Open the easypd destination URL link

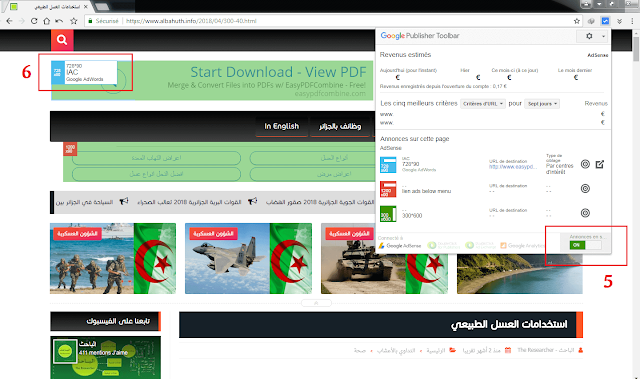click(x=513, y=166)
